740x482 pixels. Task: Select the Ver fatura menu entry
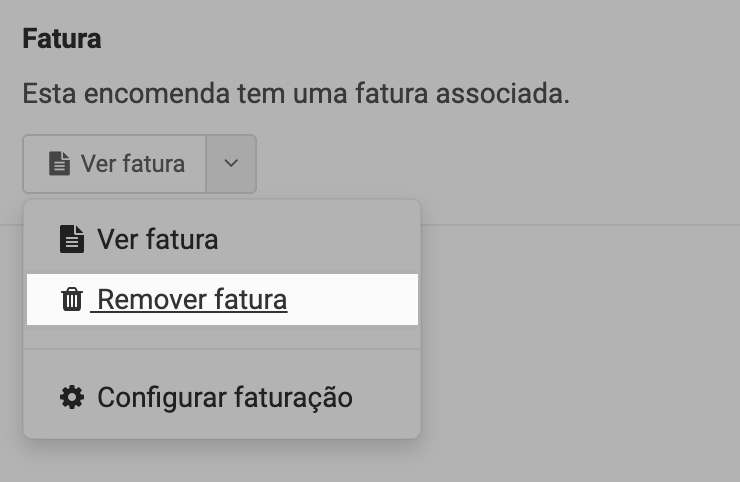[x=157, y=239]
